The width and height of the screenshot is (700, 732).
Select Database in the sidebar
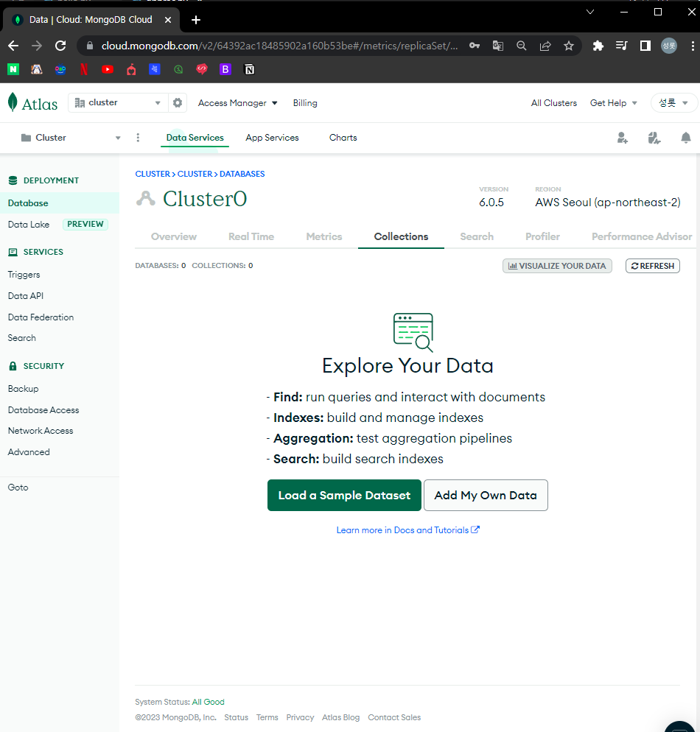pyautogui.click(x=59, y=203)
